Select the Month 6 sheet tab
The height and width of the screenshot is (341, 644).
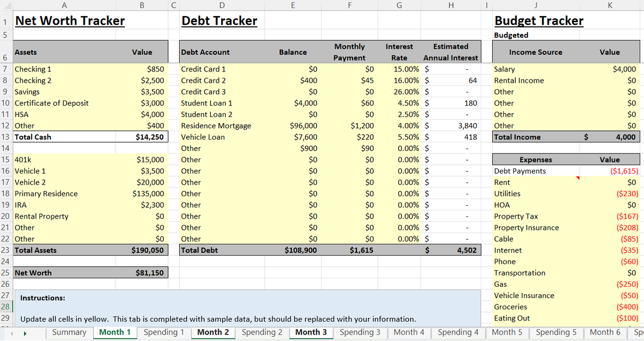point(604,332)
